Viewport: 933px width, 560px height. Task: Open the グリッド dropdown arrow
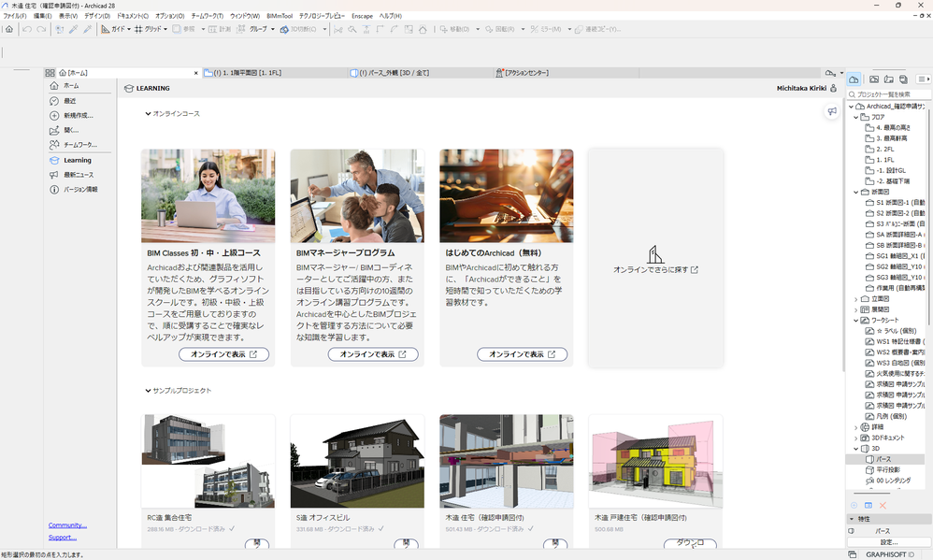tap(165, 29)
